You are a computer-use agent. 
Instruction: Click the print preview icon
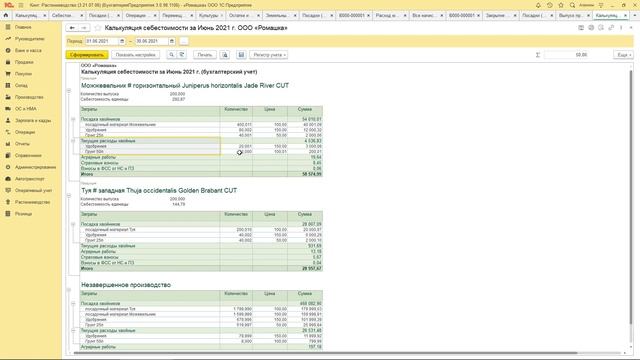tap(224, 55)
